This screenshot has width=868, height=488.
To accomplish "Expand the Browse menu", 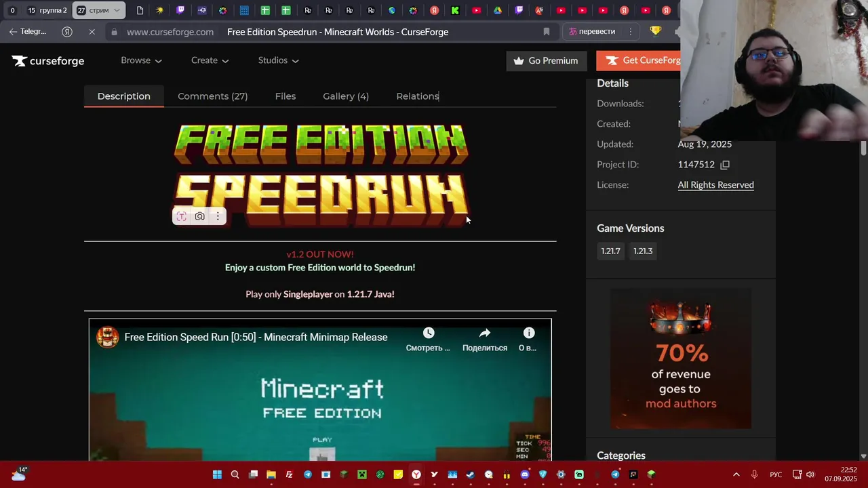I will tap(141, 60).
